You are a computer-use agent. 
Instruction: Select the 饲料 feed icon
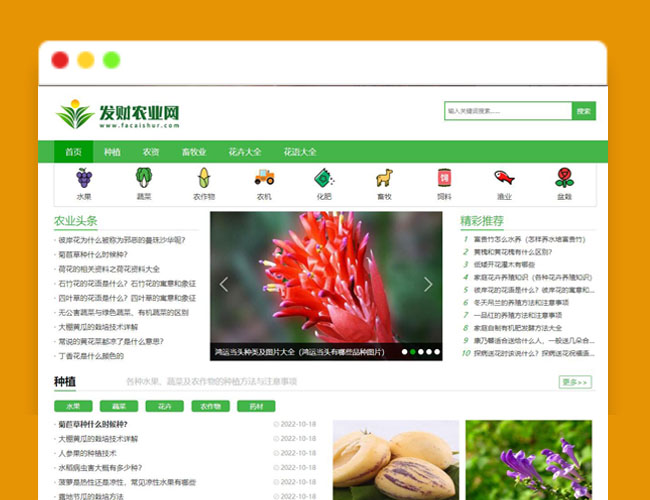click(444, 178)
